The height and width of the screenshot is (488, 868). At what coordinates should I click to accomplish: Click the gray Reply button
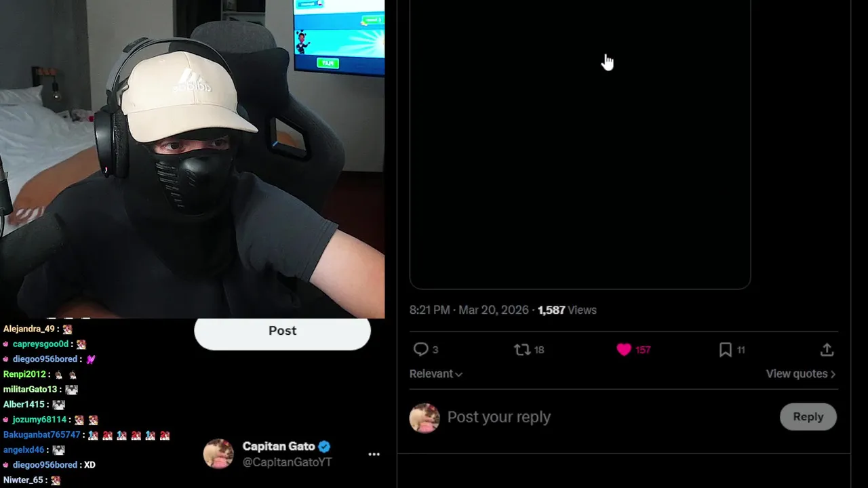[x=808, y=417]
